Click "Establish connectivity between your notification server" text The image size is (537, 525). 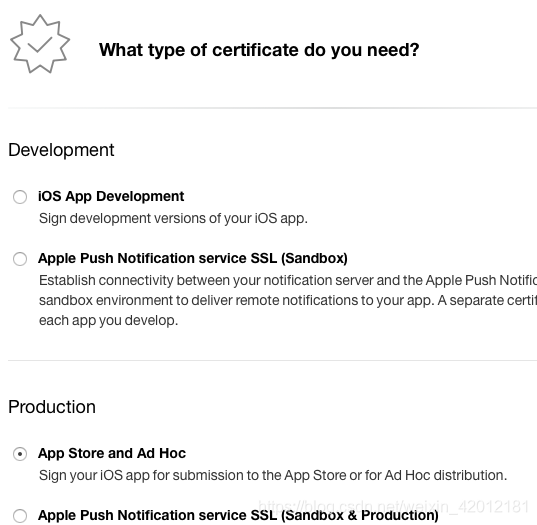(288, 280)
